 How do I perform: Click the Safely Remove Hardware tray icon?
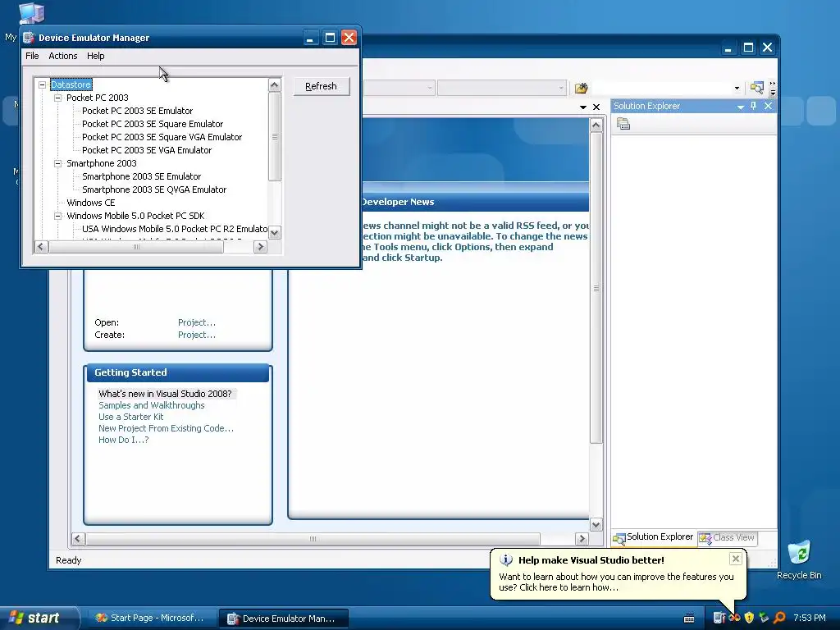point(765,619)
